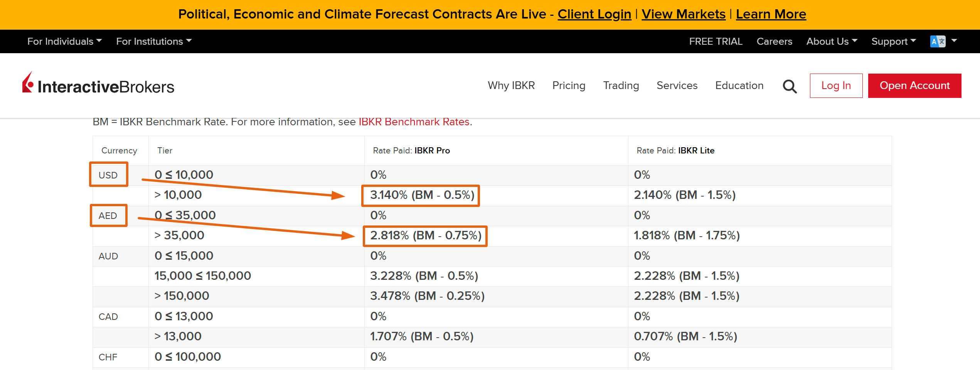The height and width of the screenshot is (370, 980).
Task: Follow the Client Login banner link
Action: [x=594, y=14]
